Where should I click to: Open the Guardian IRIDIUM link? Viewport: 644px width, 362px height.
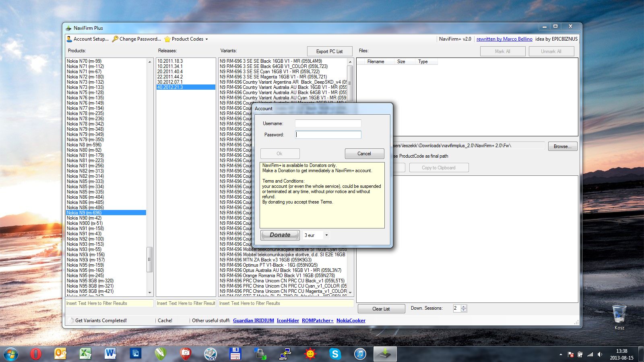[254, 321]
